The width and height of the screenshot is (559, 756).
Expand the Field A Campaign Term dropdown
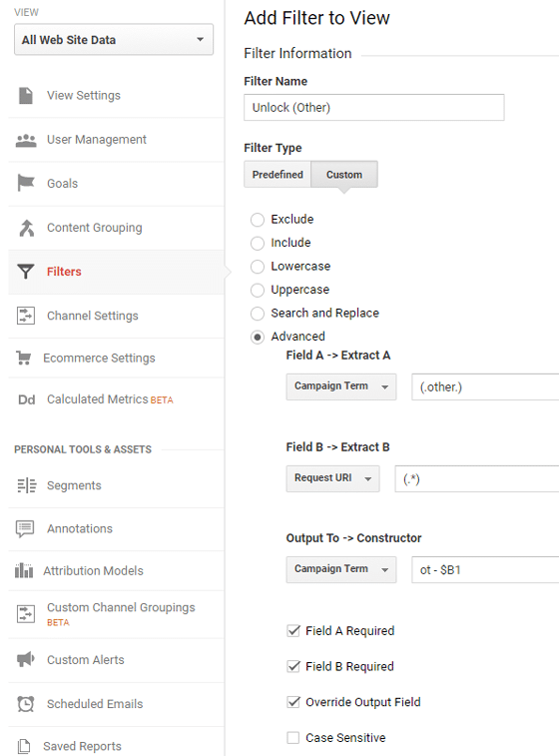[341, 386]
